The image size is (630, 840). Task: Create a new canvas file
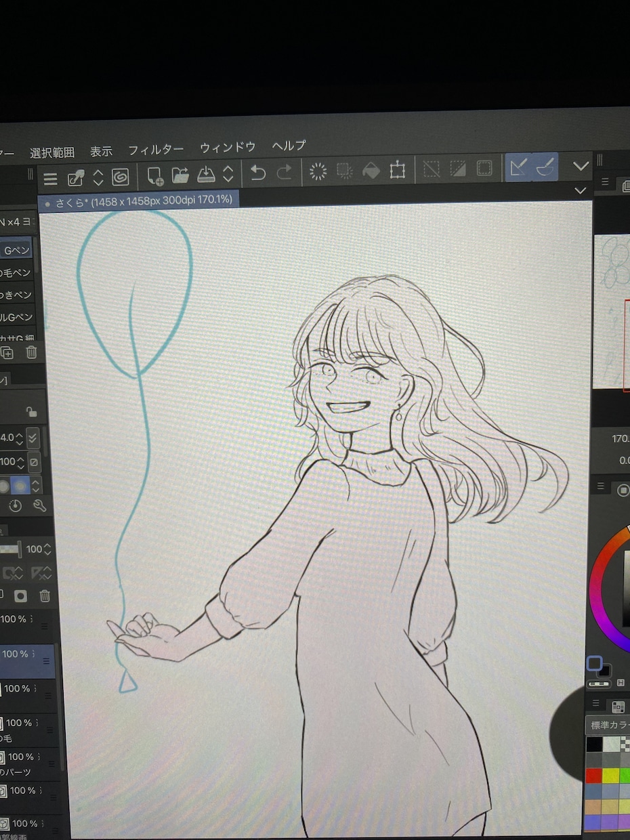[155, 175]
